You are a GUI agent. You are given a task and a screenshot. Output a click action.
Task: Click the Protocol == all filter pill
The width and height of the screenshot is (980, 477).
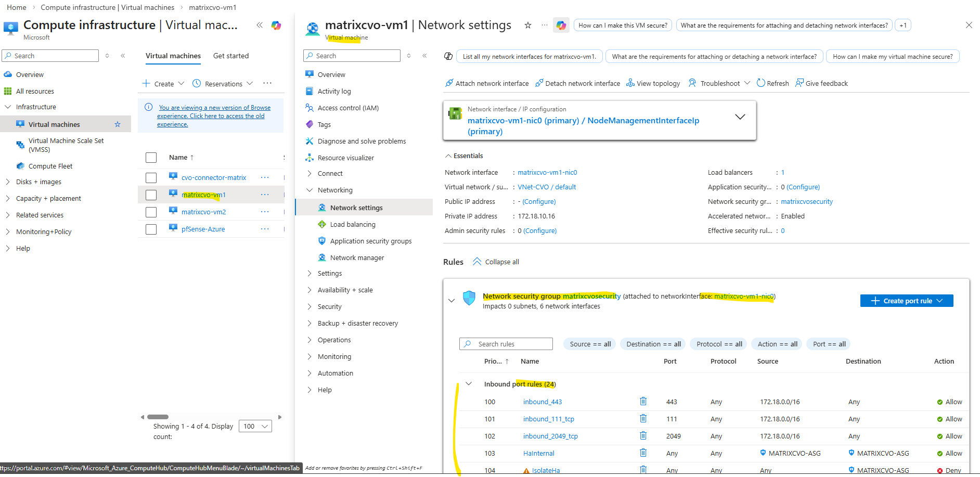tap(719, 344)
